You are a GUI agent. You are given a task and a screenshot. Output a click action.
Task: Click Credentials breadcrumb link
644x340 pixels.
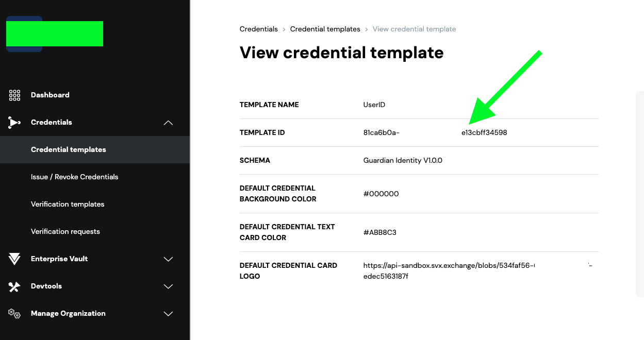[x=258, y=29]
